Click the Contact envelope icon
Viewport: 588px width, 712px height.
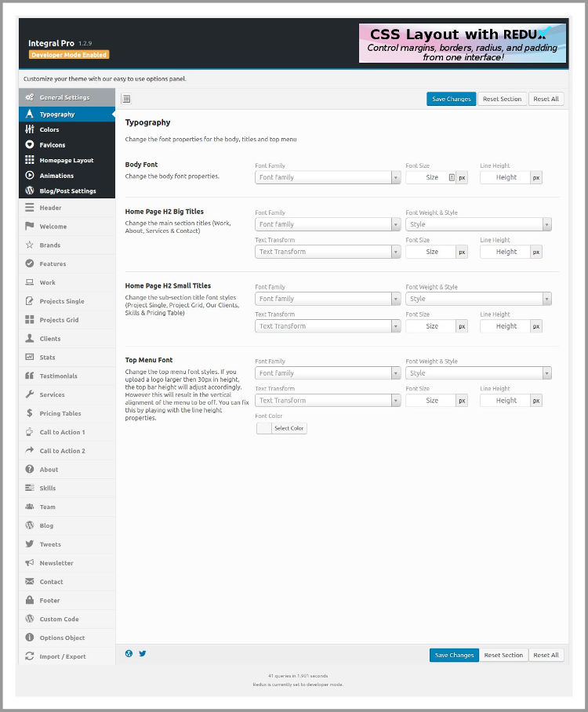[x=30, y=581]
